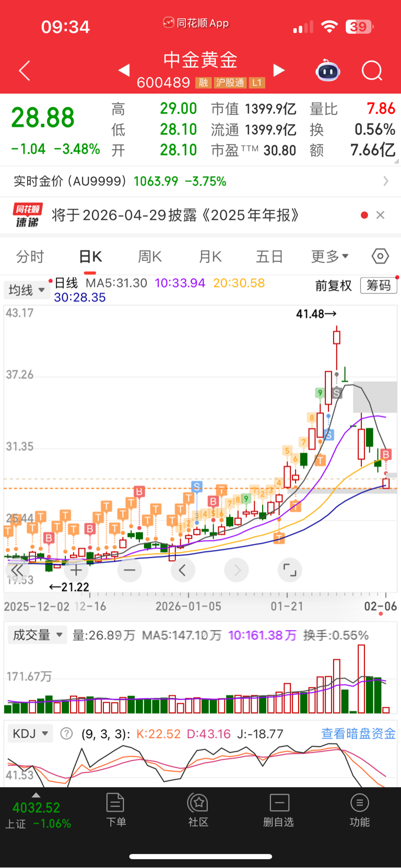401x868 pixels.
Task: Tap the blue MA30 28.35 legend
Action: [x=80, y=298]
